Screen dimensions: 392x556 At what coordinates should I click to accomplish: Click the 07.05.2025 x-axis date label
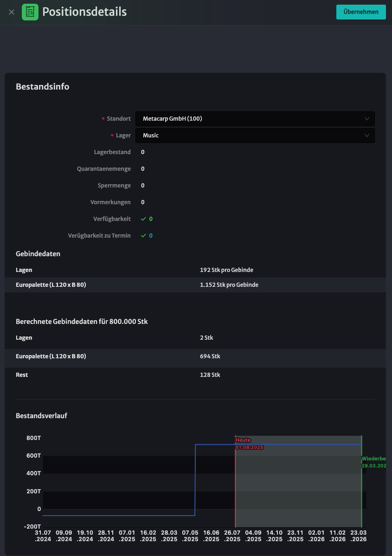click(190, 536)
